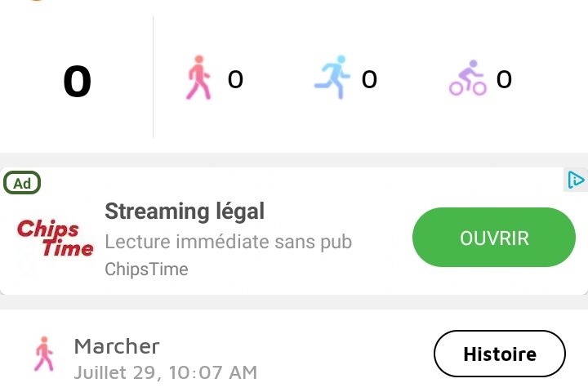This screenshot has height=392, width=588.
Task: Select the Marcher activity label
Action: [x=117, y=346]
